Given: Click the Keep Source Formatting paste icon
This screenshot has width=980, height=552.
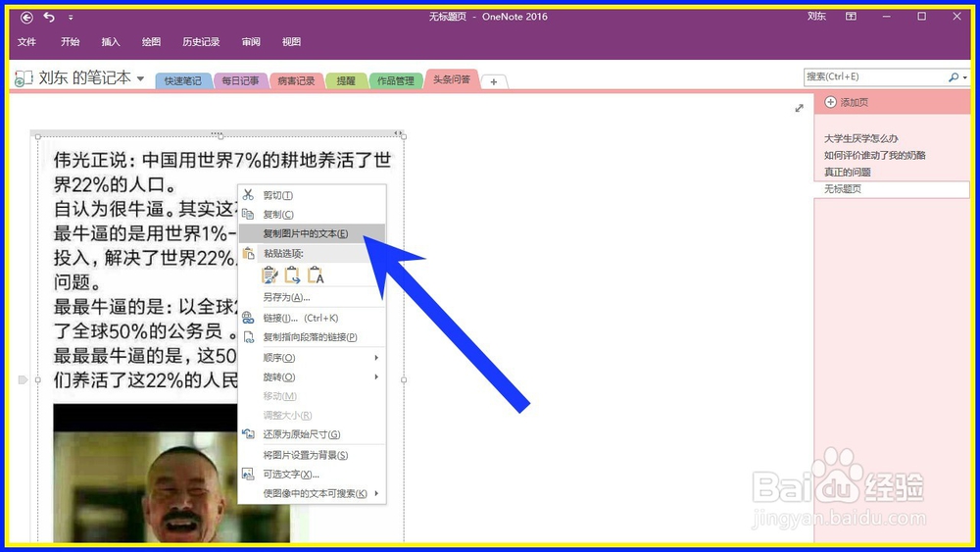Looking at the screenshot, I should (269, 276).
